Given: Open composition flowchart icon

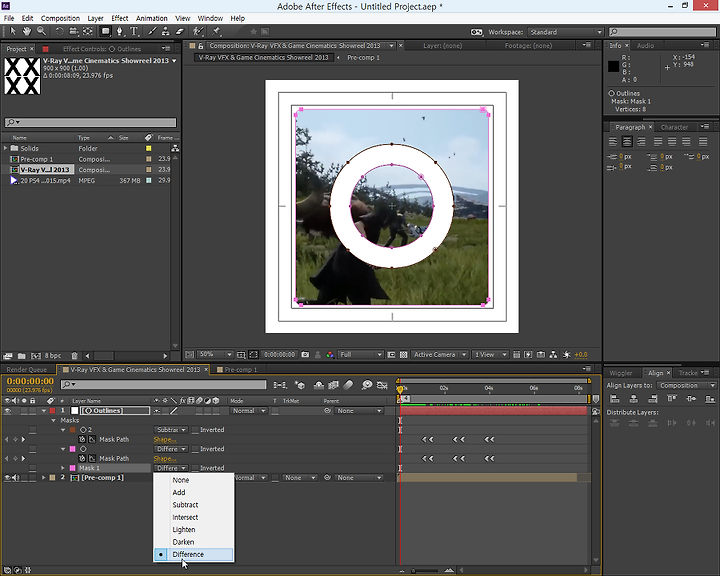Looking at the screenshot, I should (553, 355).
